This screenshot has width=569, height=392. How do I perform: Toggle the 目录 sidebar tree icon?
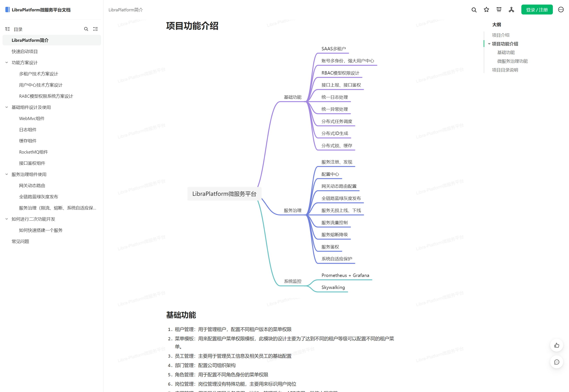[x=8, y=29]
